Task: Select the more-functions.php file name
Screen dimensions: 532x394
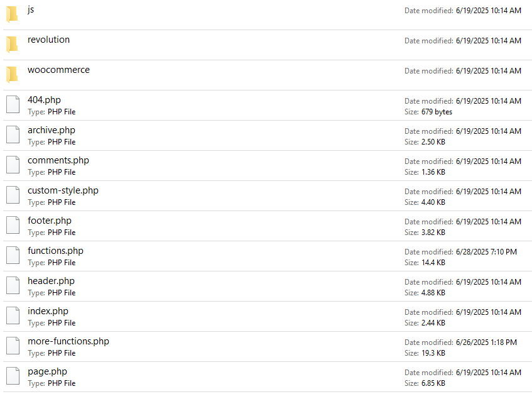Action: 68,341
